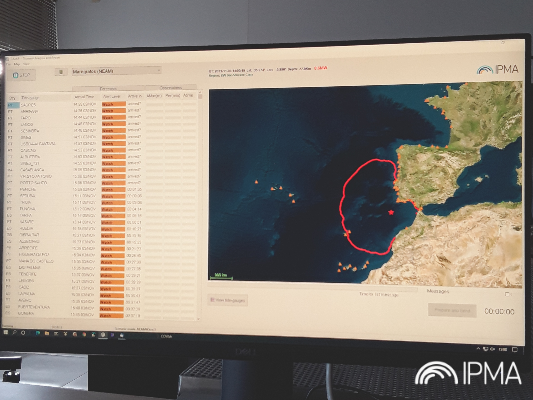
Task: Click the Prepare and Send button
Action: (x=452, y=310)
